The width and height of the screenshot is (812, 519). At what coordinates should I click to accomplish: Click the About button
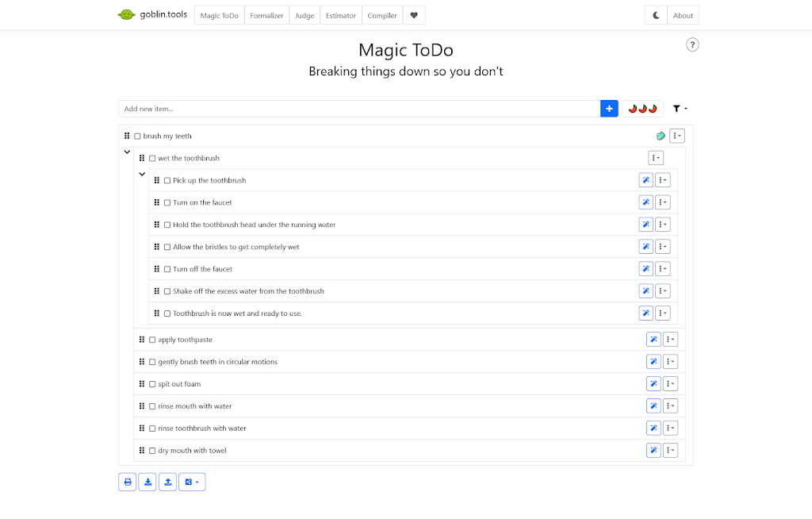click(683, 15)
